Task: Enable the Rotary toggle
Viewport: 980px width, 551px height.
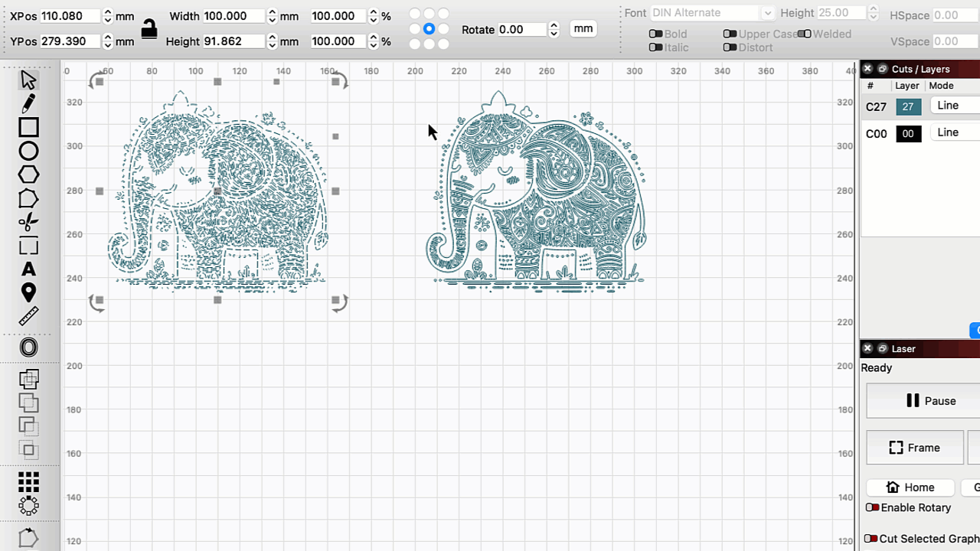Action: point(872,507)
